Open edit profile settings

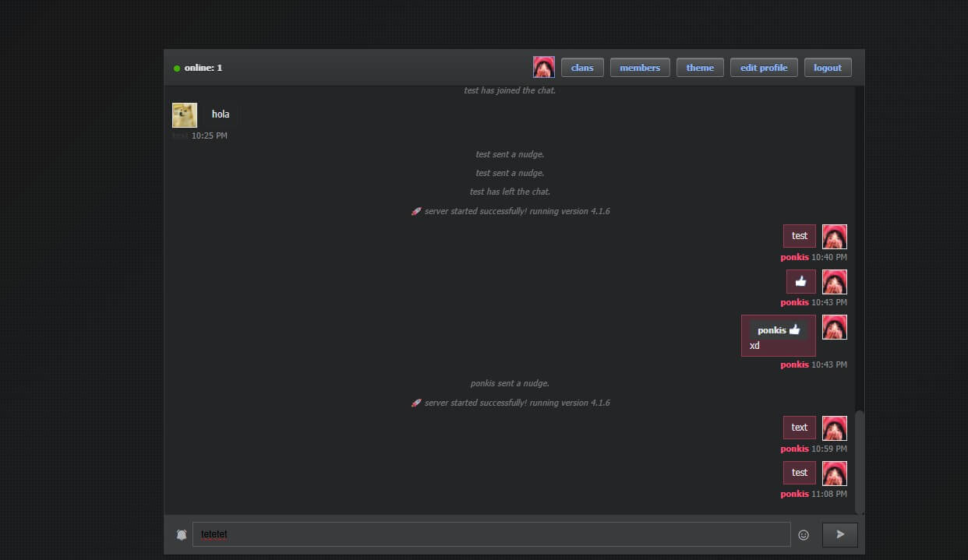coord(763,68)
